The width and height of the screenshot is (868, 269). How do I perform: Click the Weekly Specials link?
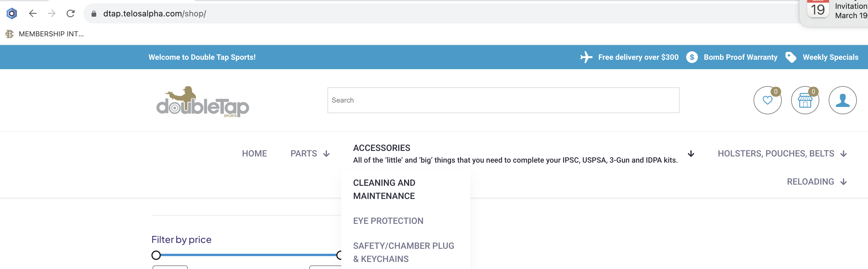[x=830, y=57]
